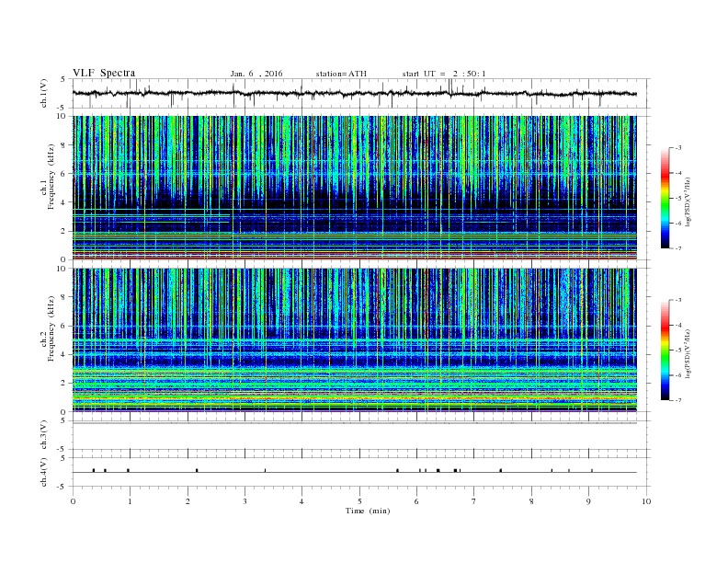728x563 pixels.
Task: Select the "start UT = 2:50:1" text
Action: tap(444, 74)
